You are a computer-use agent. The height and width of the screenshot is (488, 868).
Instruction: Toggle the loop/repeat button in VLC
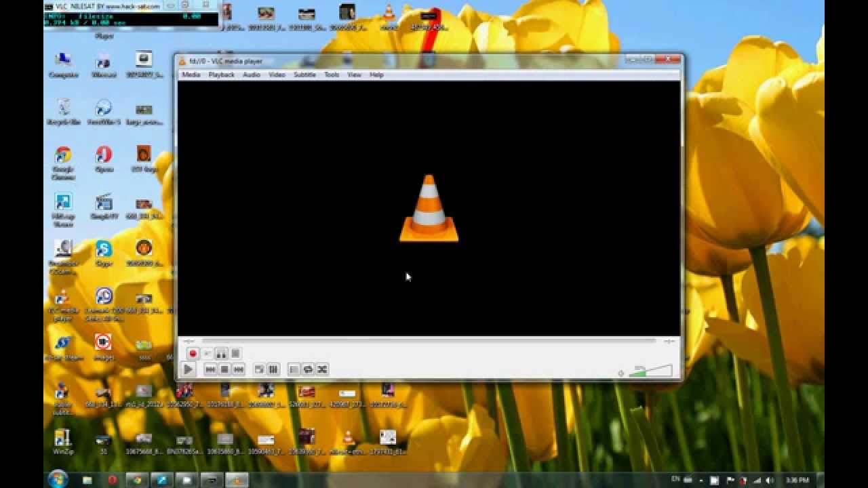pyautogui.click(x=308, y=369)
